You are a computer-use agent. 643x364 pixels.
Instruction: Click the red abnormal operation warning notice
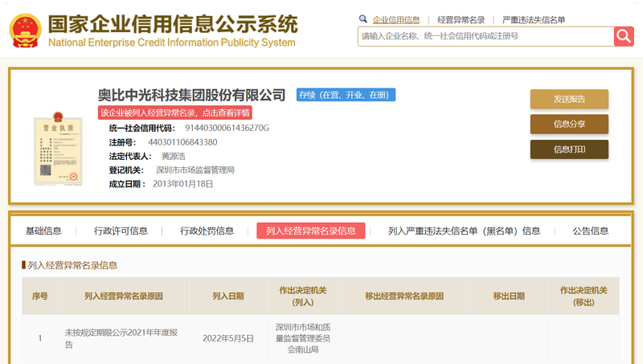click(x=174, y=112)
